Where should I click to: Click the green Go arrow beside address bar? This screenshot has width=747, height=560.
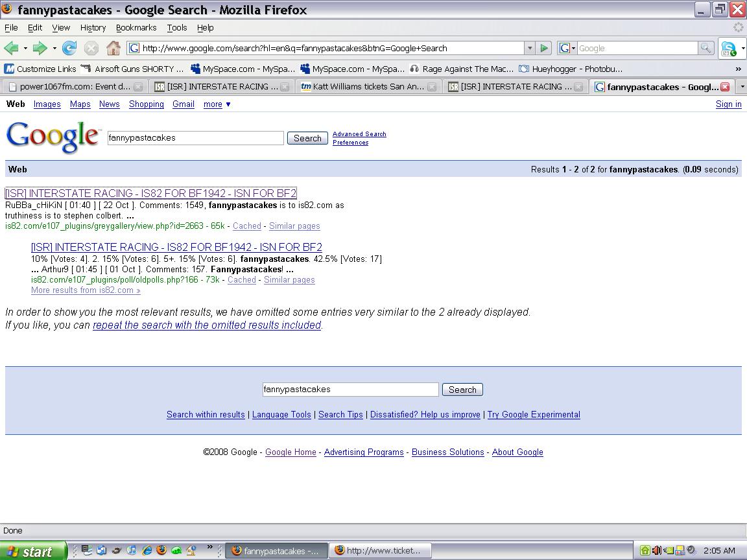pyautogui.click(x=543, y=48)
